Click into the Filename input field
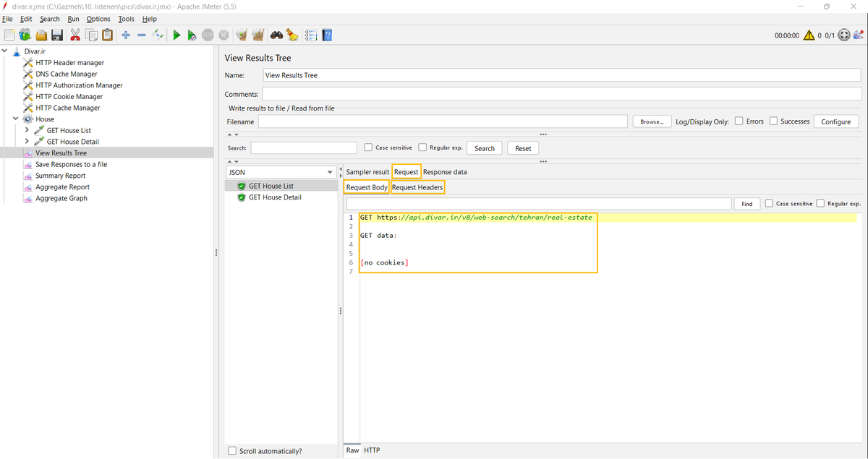 443,121
